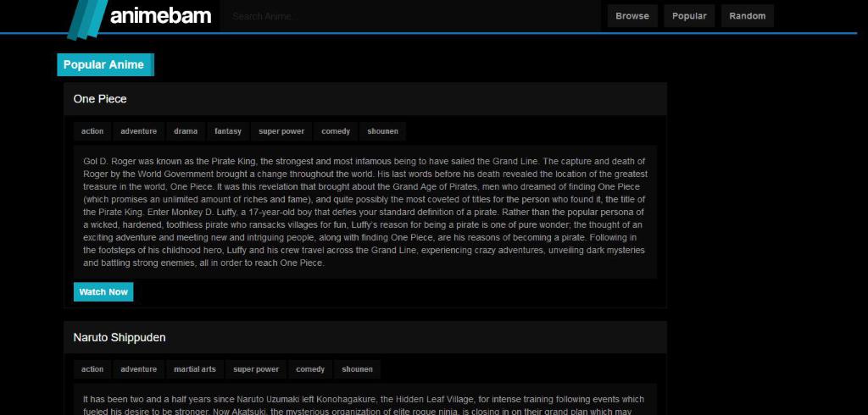
Task: Click the One Piece description text
Action: (364, 212)
